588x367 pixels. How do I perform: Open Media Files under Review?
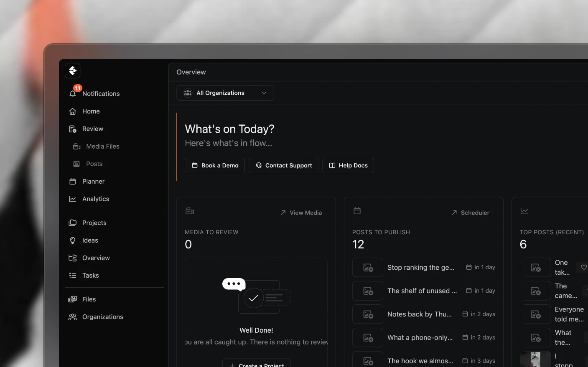[102, 147]
